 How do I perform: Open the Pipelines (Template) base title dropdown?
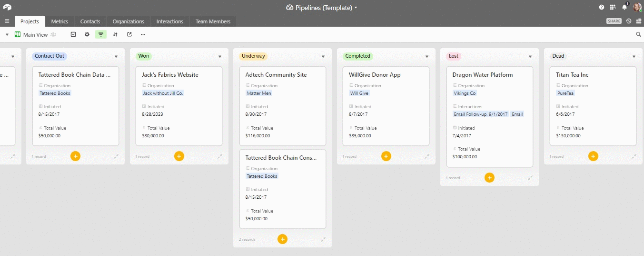[x=322, y=8]
